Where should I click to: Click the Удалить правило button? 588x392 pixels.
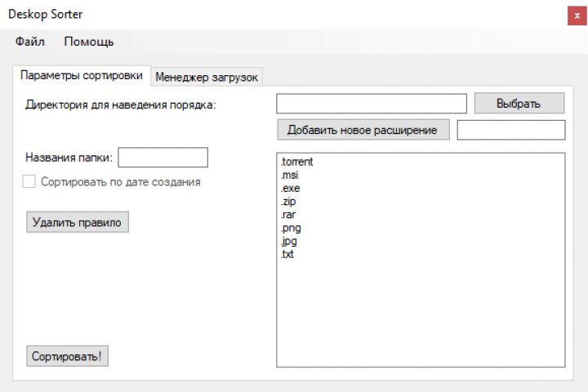[x=78, y=222]
